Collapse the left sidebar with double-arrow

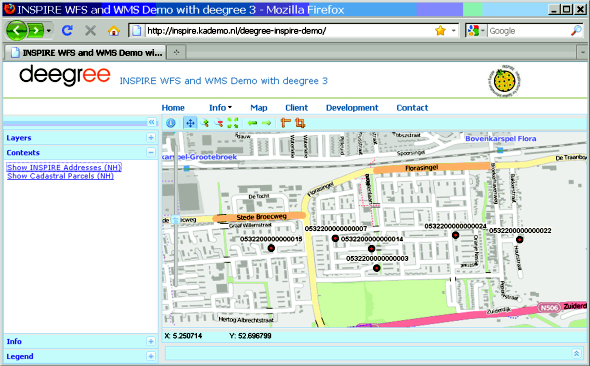151,122
